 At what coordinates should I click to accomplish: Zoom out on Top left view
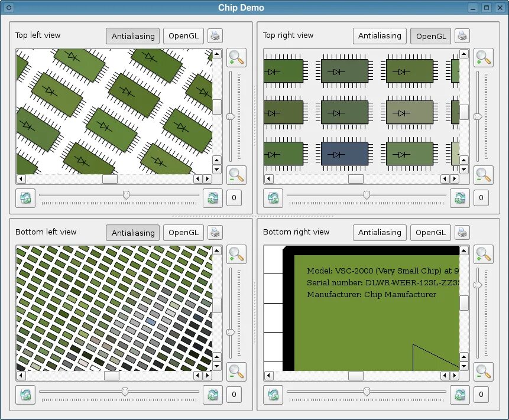[236, 175]
